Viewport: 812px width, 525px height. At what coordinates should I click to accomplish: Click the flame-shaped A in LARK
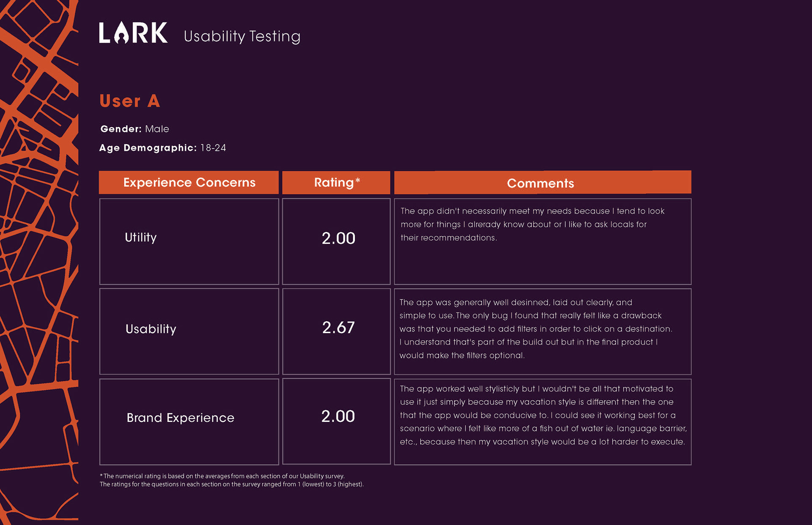[121, 33]
